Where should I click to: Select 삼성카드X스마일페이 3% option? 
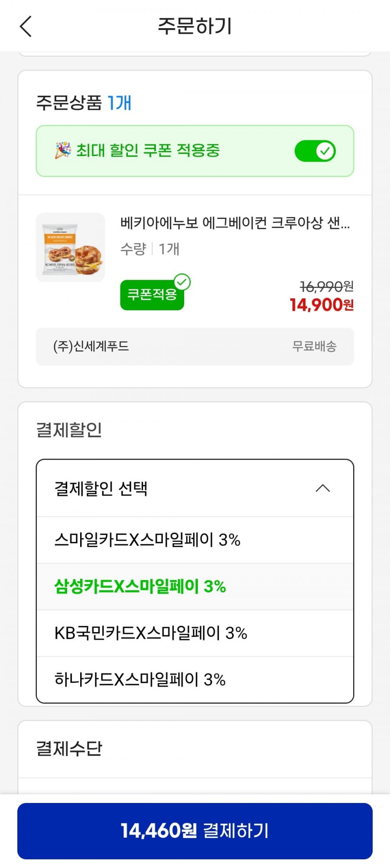[x=195, y=587]
